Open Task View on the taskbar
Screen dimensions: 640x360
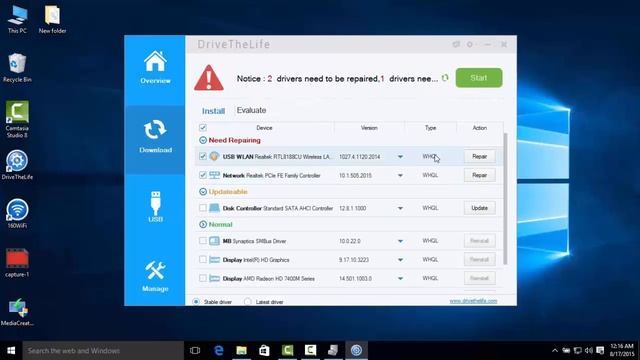(195, 350)
